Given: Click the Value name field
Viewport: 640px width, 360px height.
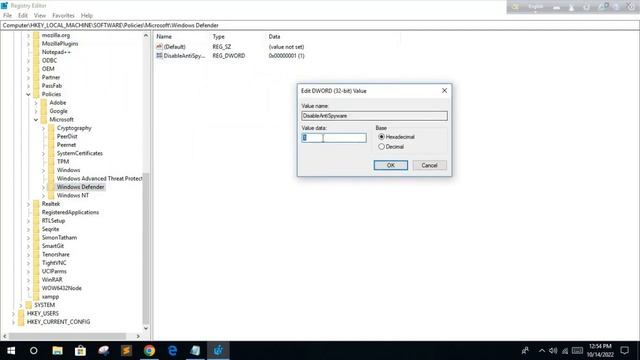Looking at the screenshot, I should (374, 116).
